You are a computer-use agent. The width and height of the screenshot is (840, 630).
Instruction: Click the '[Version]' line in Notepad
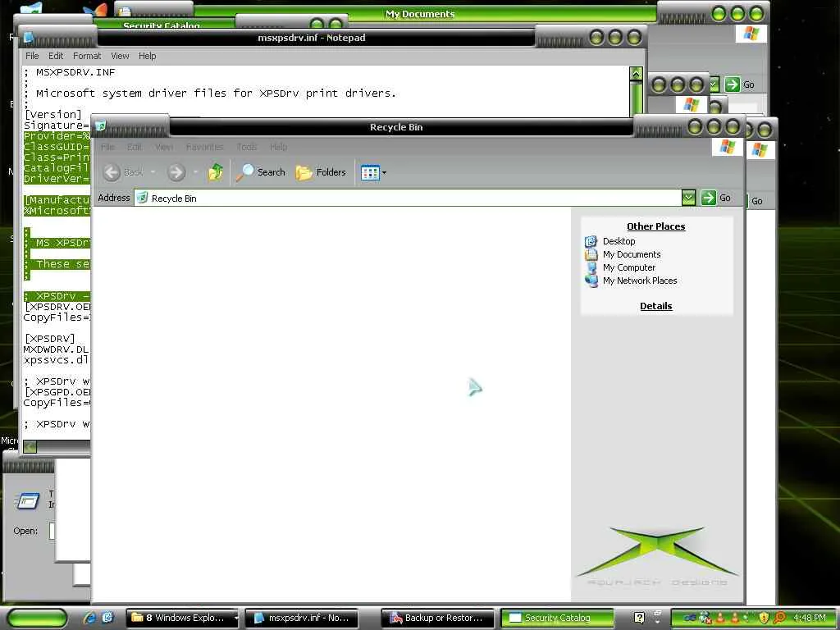[52, 114]
